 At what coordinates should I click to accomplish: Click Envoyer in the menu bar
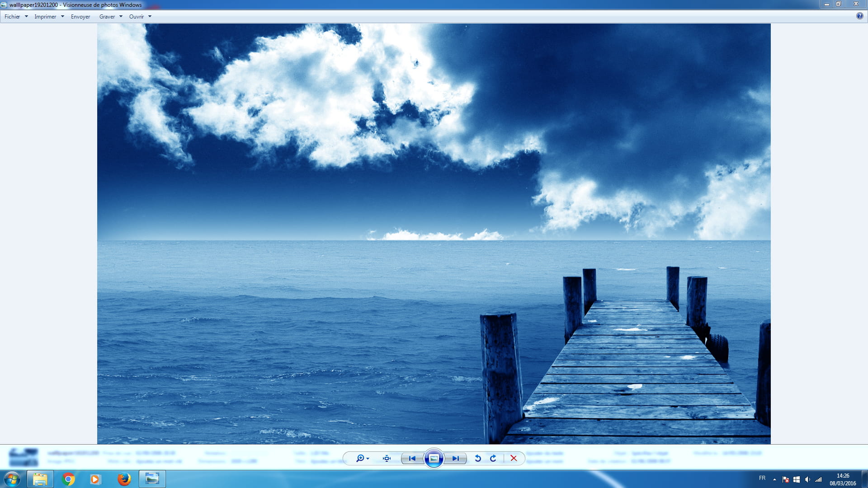(x=80, y=17)
